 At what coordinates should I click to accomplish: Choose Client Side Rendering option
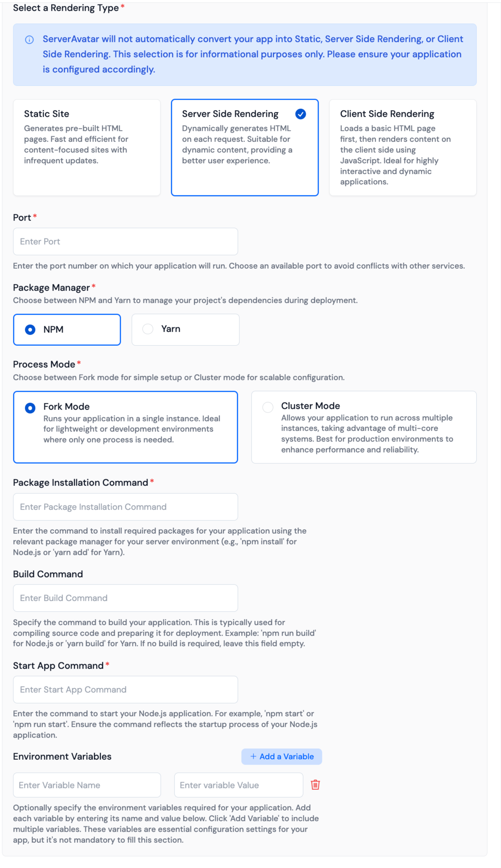pyautogui.click(x=403, y=147)
